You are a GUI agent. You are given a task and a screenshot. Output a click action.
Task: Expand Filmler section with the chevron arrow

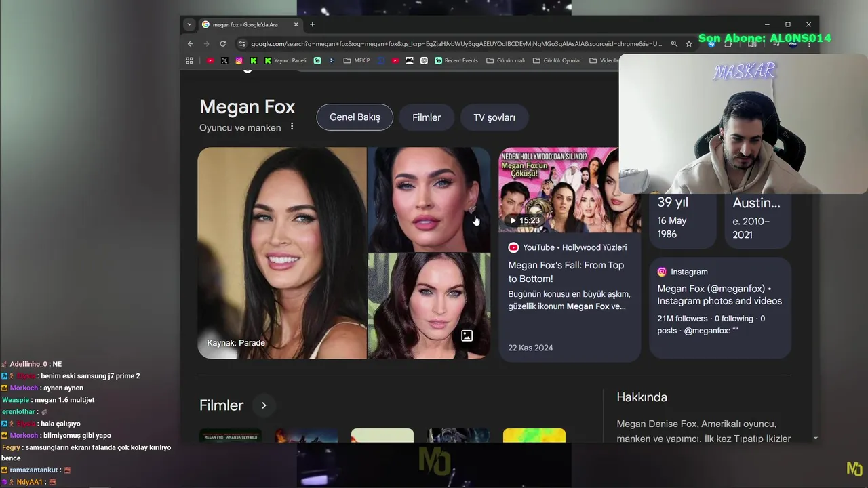point(264,405)
